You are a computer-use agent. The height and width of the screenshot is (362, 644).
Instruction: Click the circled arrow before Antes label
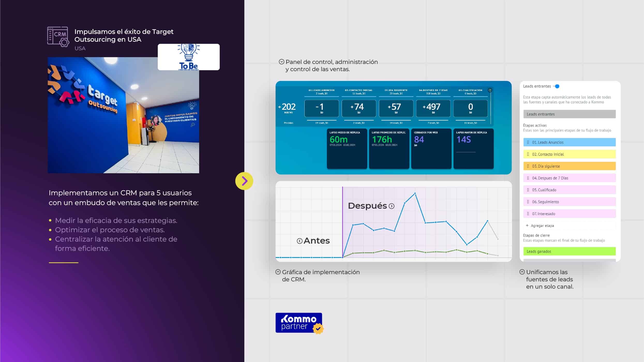pyautogui.click(x=299, y=241)
